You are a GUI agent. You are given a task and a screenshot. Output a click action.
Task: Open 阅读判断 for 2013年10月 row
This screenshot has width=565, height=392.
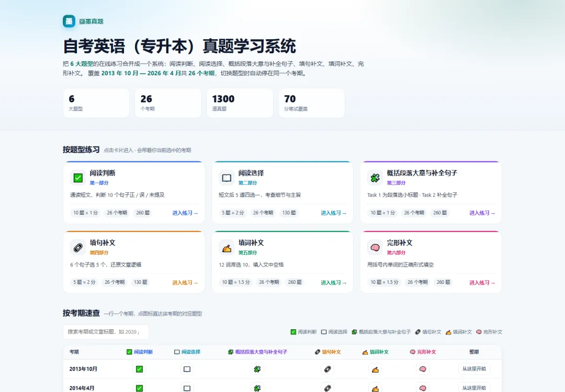pyautogui.click(x=140, y=369)
